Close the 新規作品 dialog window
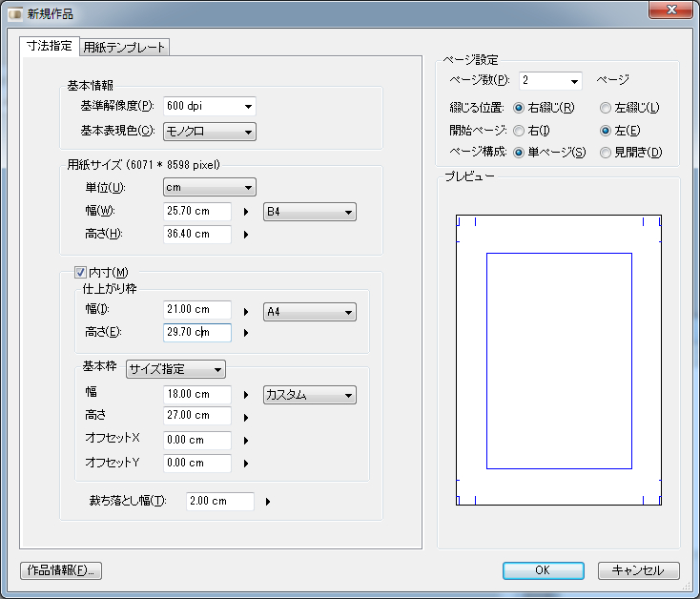This screenshot has width=700, height=599. pos(671,10)
